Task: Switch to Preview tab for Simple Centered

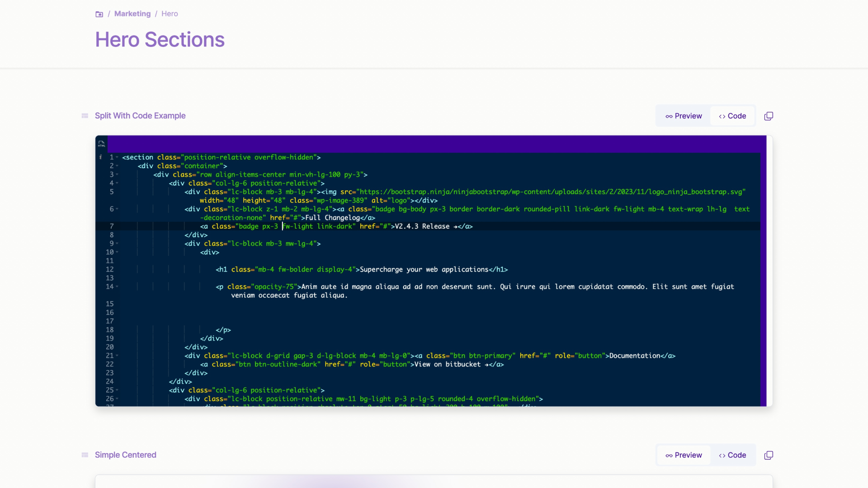Action: click(684, 455)
